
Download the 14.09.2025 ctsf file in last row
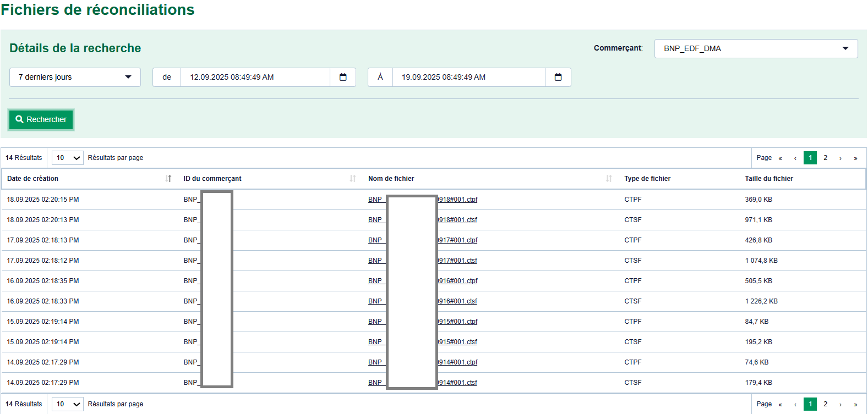click(457, 383)
